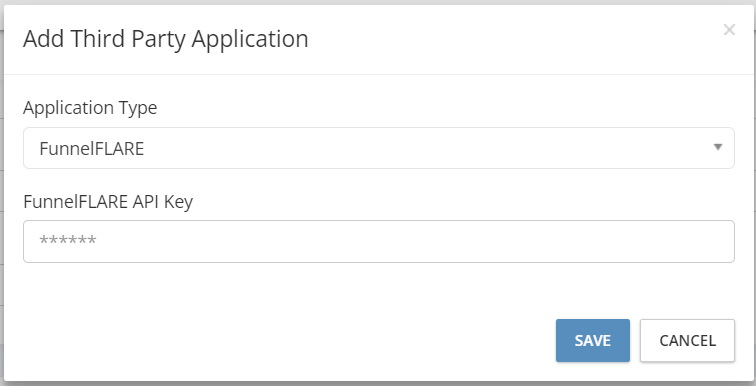Click the dropdown arrow beside FunnelFLARE
Viewport: 756px width, 386px height.
coord(718,147)
